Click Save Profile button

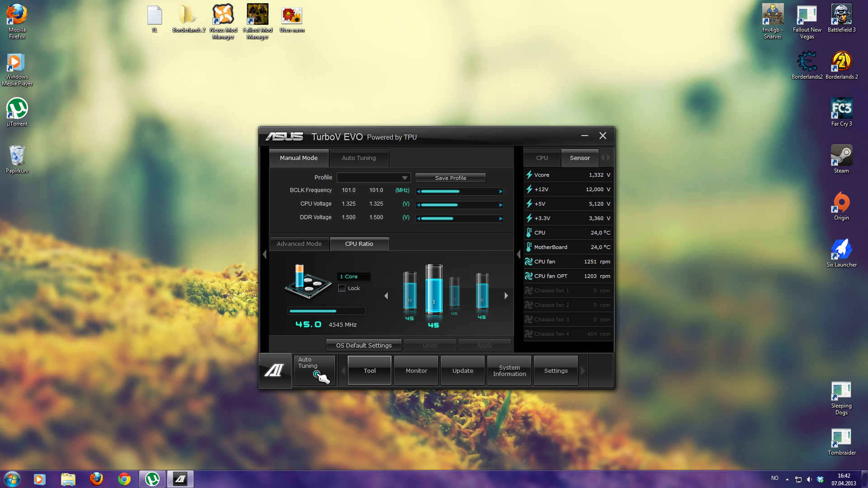coord(450,178)
